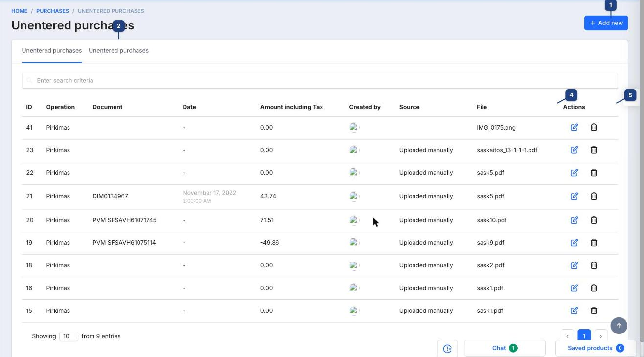Go to HOME breadcrumb
Viewport: 644px width, 357px height.
click(20, 11)
